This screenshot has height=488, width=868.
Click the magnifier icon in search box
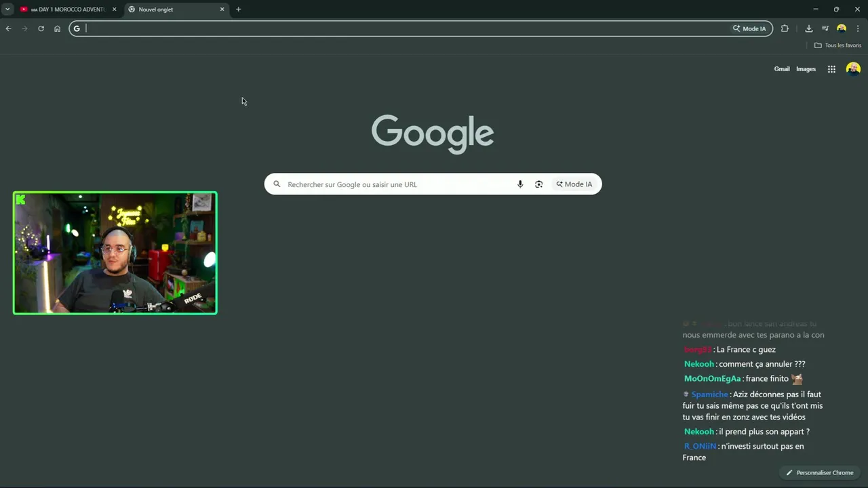click(277, 184)
